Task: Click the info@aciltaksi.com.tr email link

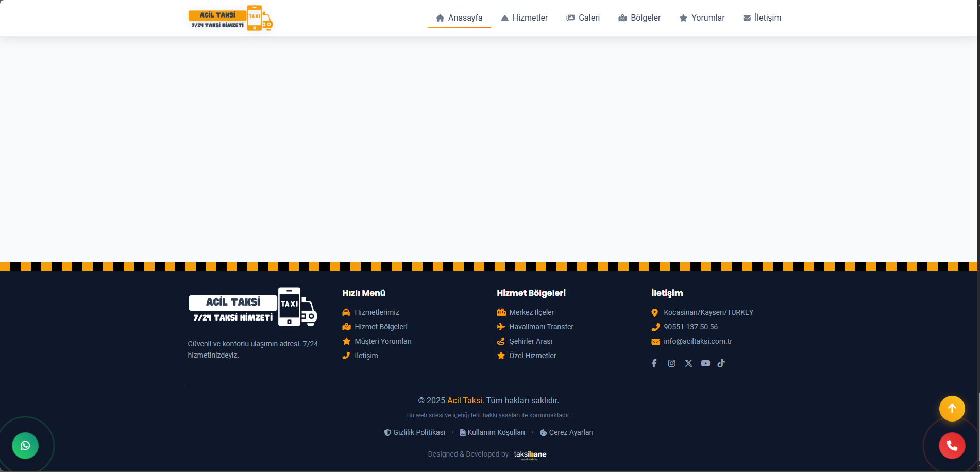Action: [698, 341]
